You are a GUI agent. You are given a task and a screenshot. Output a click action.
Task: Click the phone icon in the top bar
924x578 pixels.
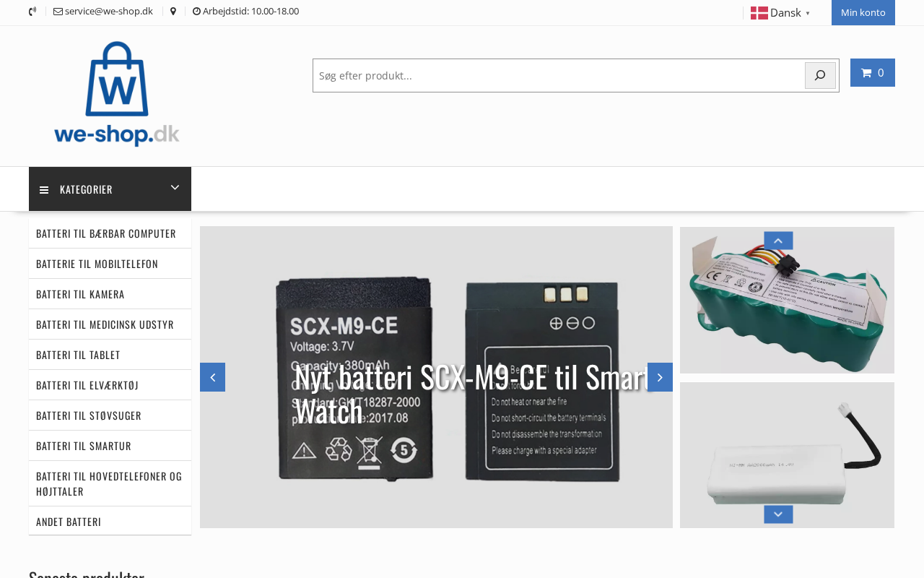coord(32,12)
